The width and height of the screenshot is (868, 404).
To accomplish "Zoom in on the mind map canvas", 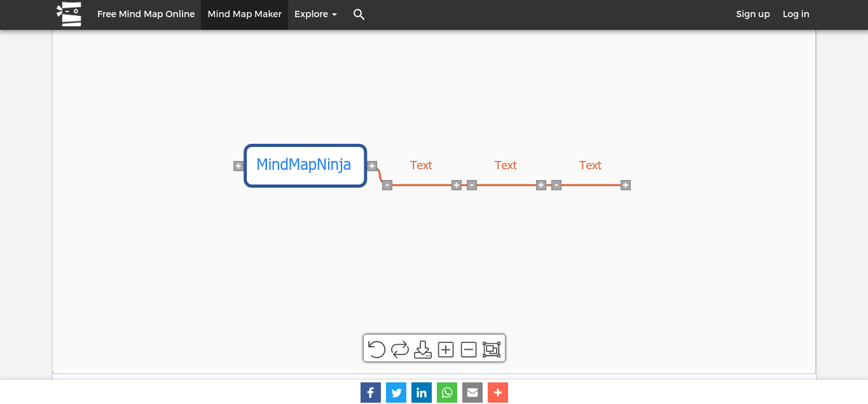I will (x=446, y=349).
